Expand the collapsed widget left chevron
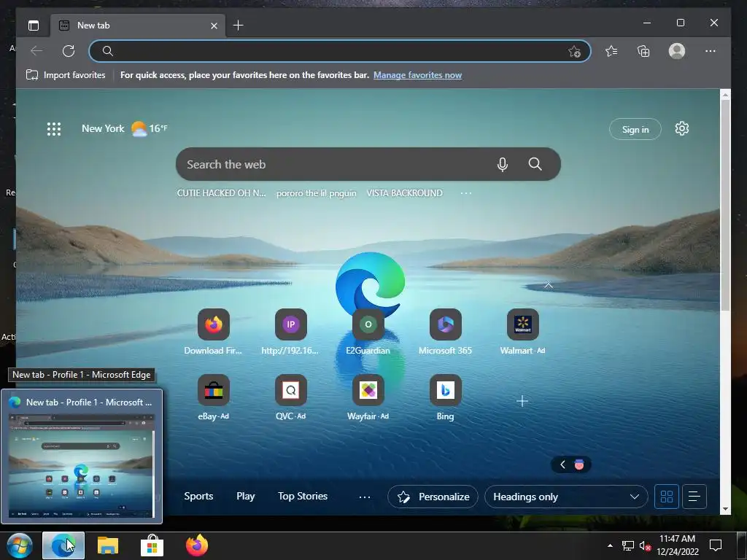Viewport: 747px width, 560px height. (x=562, y=464)
